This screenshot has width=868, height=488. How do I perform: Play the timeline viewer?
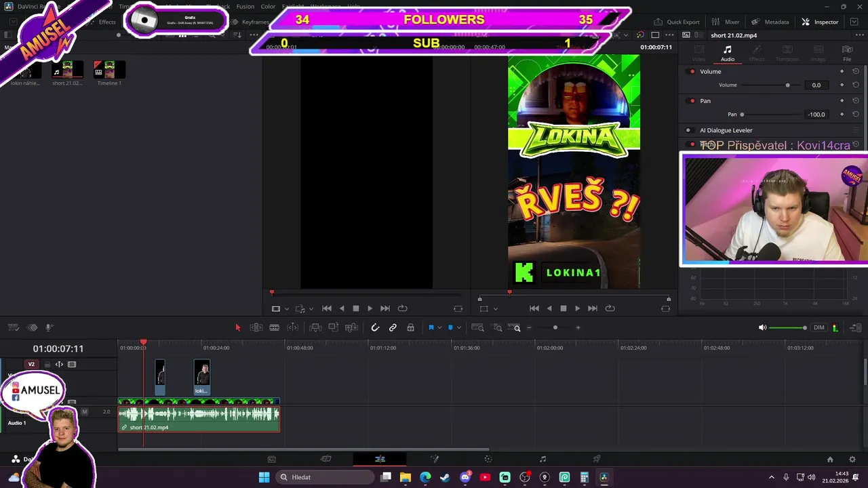[577, 308]
